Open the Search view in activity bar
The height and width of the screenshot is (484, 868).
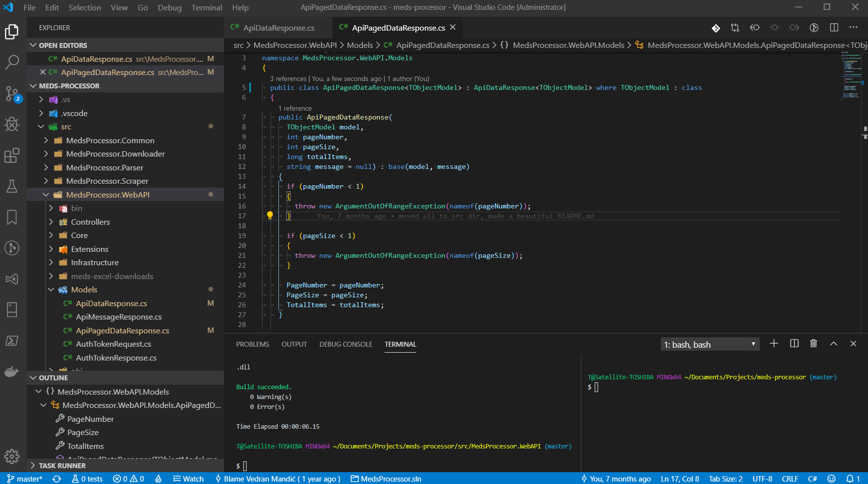click(x=12, y=62)
